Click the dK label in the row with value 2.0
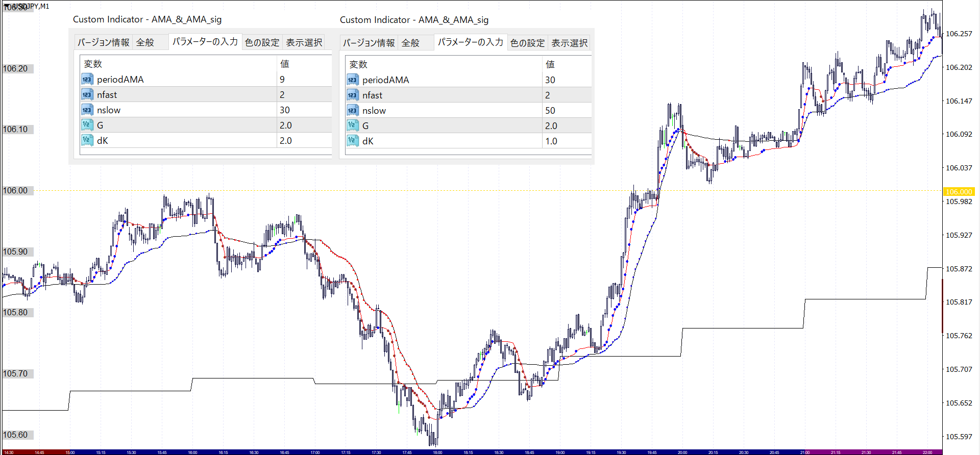Screen dimensions: 980x455 point(103,140)
